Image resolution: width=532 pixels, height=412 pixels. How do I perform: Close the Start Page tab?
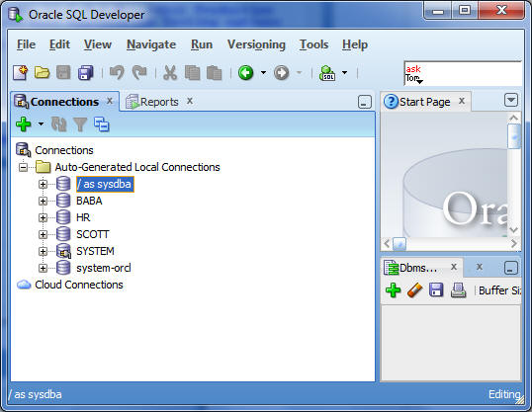pos(462,101)
